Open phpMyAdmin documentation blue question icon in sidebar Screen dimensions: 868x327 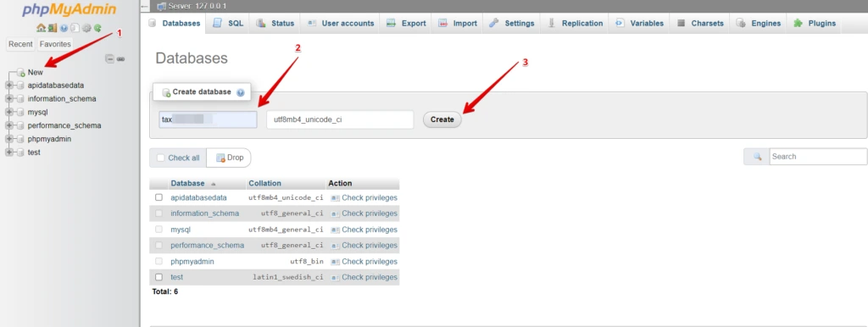(x=64, y=28)
